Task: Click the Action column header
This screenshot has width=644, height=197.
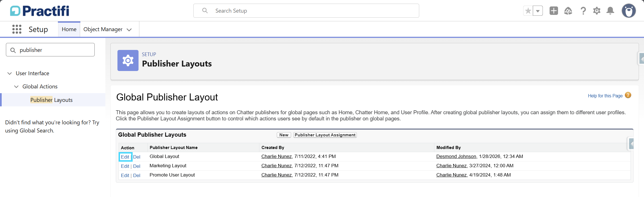Action: tap(128, 148)
